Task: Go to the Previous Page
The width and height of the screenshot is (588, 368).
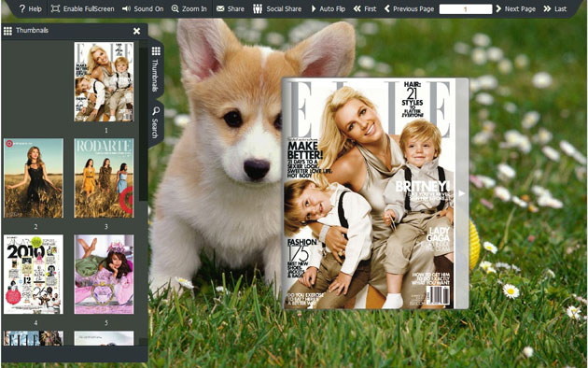Action: (x=409, y=8)
